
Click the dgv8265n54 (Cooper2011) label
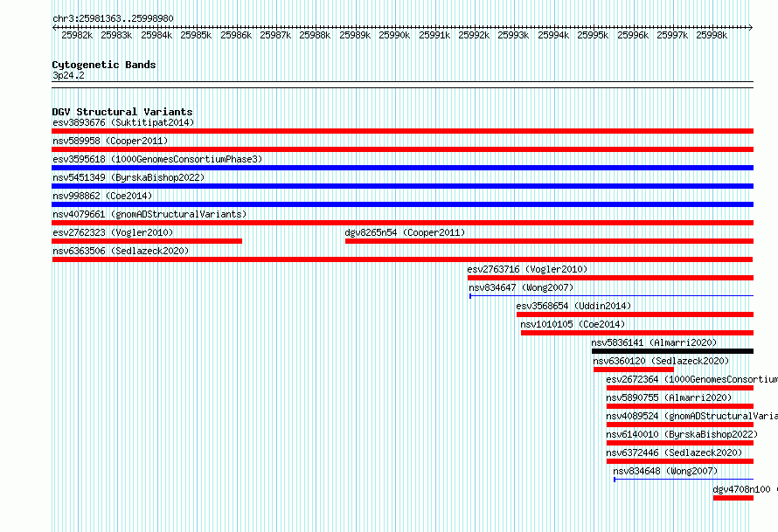405,232
